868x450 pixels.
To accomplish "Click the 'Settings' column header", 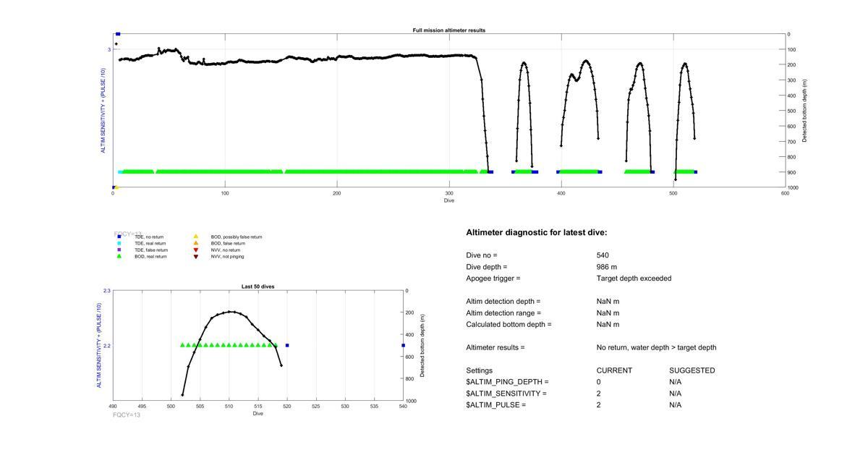I will pos(480,370).
